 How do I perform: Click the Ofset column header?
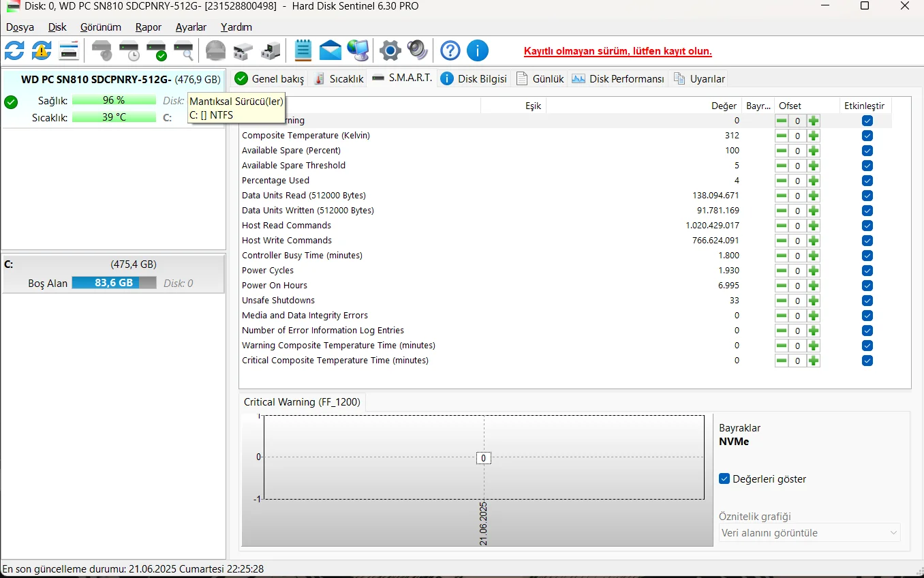click(x=807, y=106)
